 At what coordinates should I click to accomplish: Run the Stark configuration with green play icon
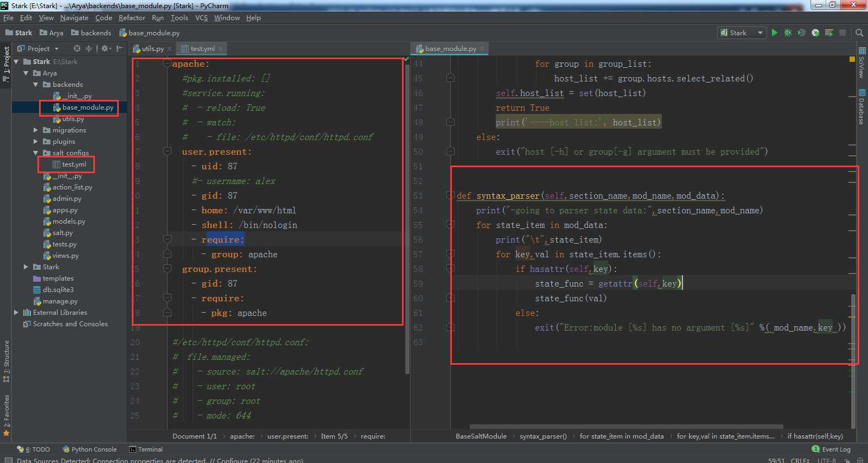coord(774,33)
